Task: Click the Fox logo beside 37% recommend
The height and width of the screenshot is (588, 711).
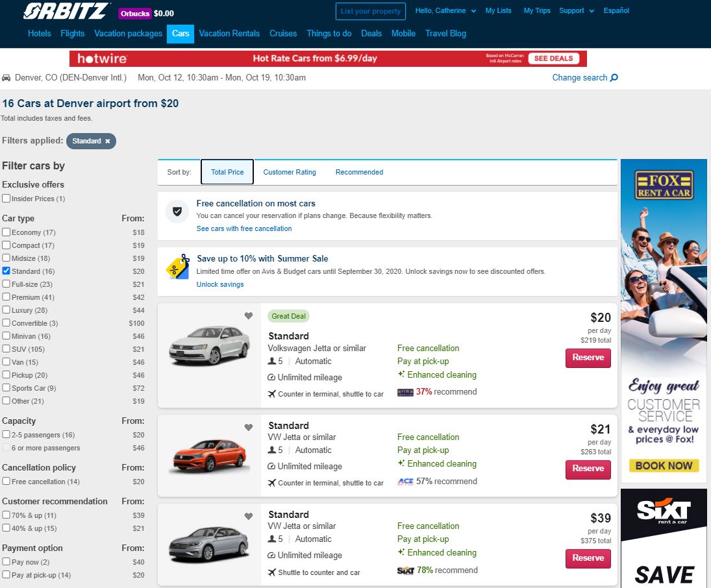Action: pos(405,392)
